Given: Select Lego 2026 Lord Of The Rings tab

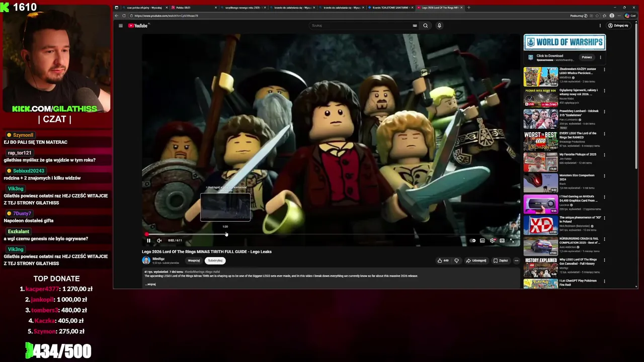Looking at the screenshot, I should (x=439, y=8).
